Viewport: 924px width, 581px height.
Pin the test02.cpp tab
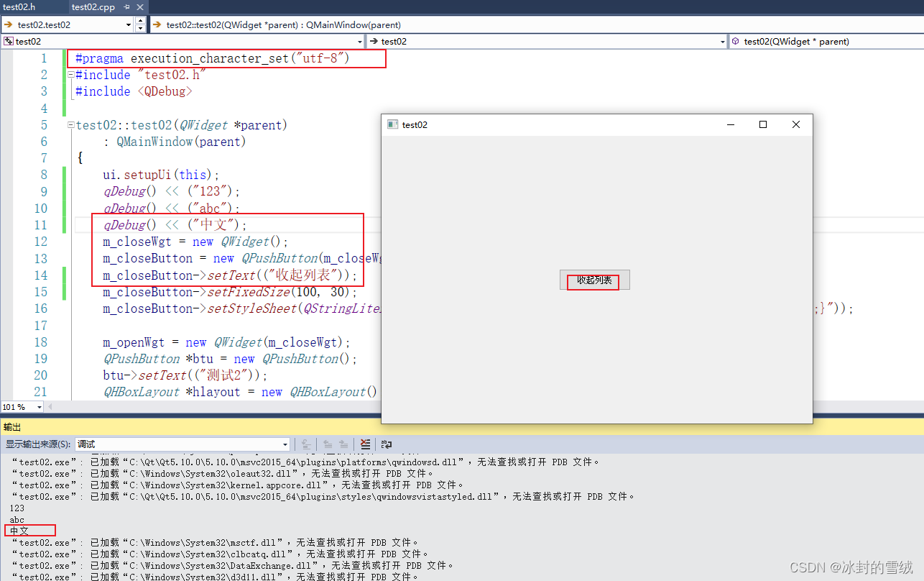pos(127,7)
